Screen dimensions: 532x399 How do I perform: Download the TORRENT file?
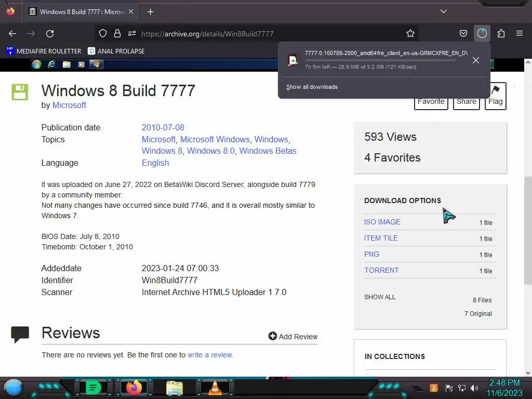click(x=381, y=270)
